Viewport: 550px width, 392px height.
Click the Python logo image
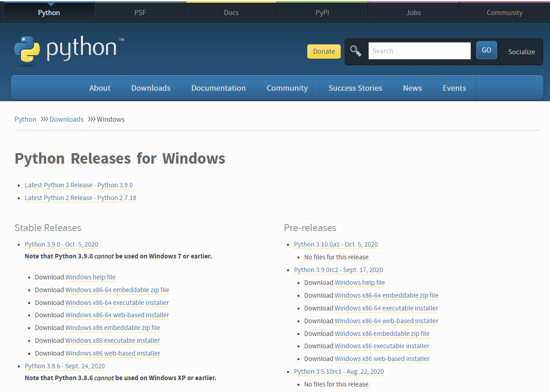[69, 51]
